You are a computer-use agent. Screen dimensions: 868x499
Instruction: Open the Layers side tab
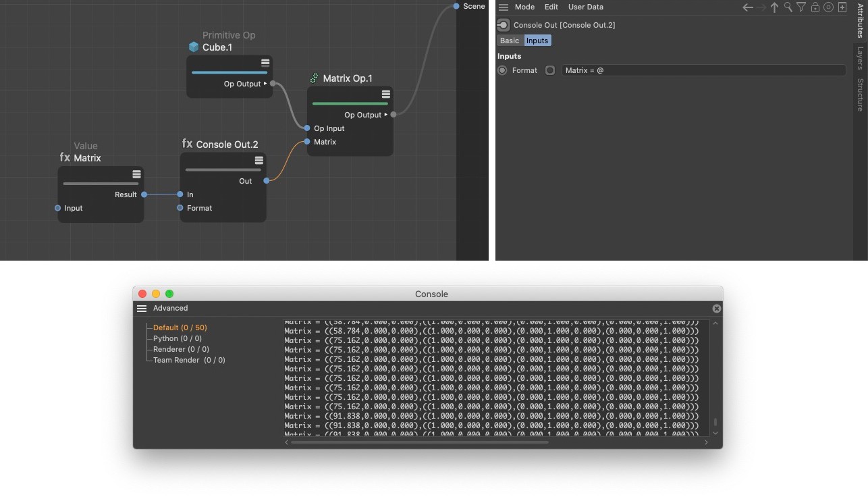pos(860,58)
